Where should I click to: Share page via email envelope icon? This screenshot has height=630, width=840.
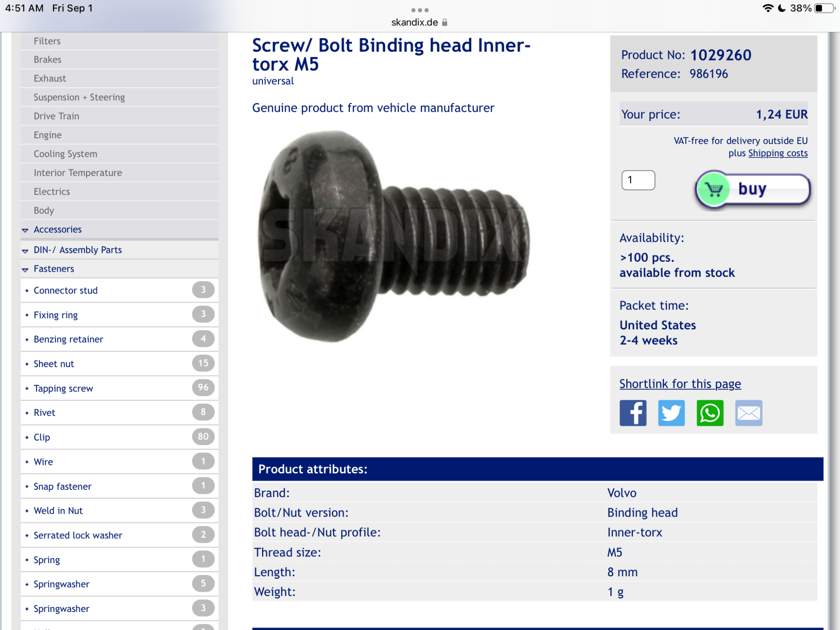[x=748, y=413]
